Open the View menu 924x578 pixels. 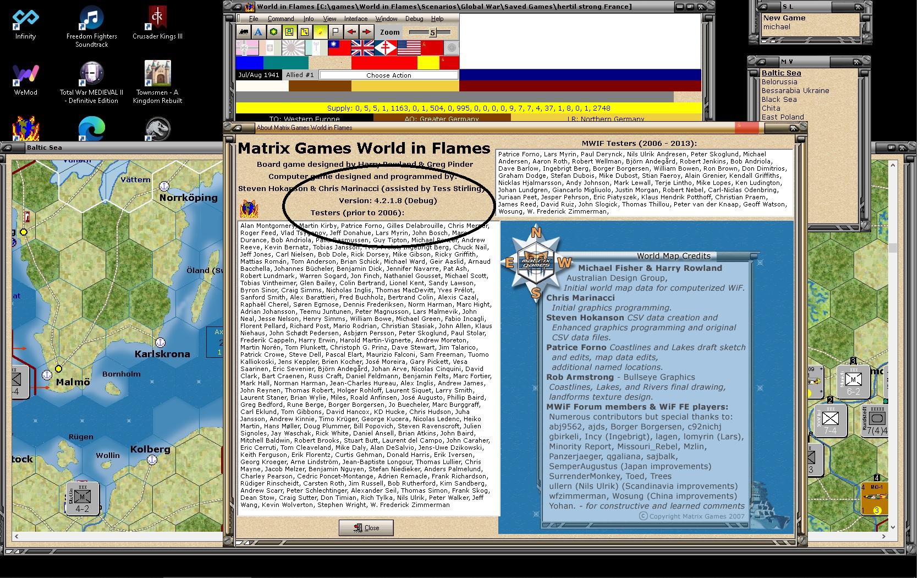pyautogui.click(x=329, y=19)
